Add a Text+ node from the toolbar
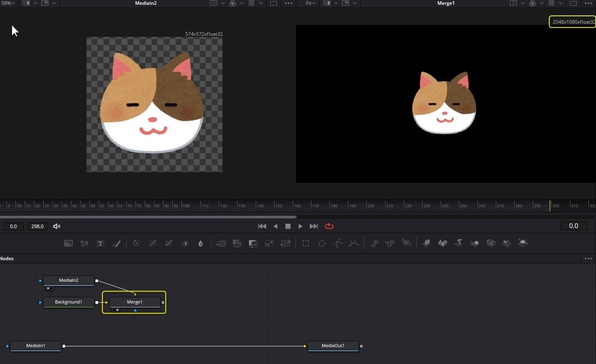596x364 pixels. coord(100,243)
